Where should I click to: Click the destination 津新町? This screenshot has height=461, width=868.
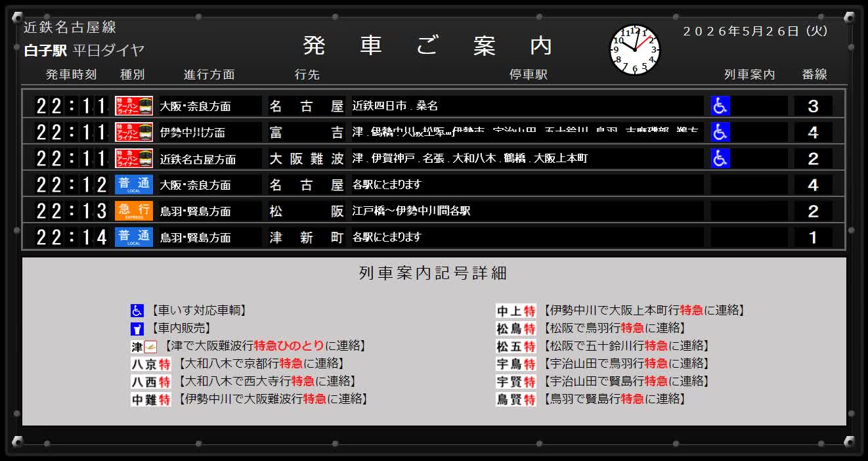307,238
